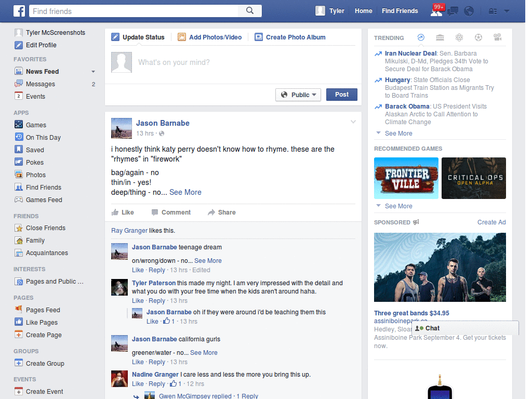The width and height of the screenshot is (532, 399).
Task: Click the Family house icon
Action: tap(19, 240)
